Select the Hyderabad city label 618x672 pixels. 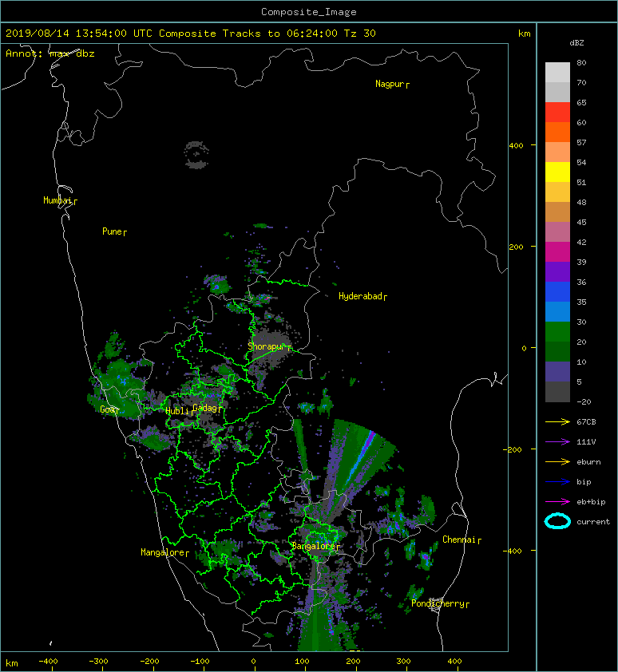click(x=360, y=296)
